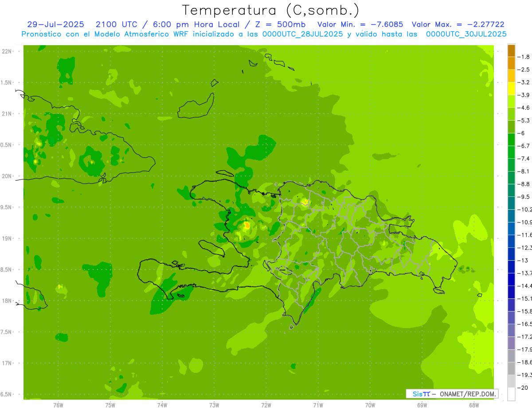Click the "SisTT - ONAMET/REP.DOM." credit box

tap(452, 394)
